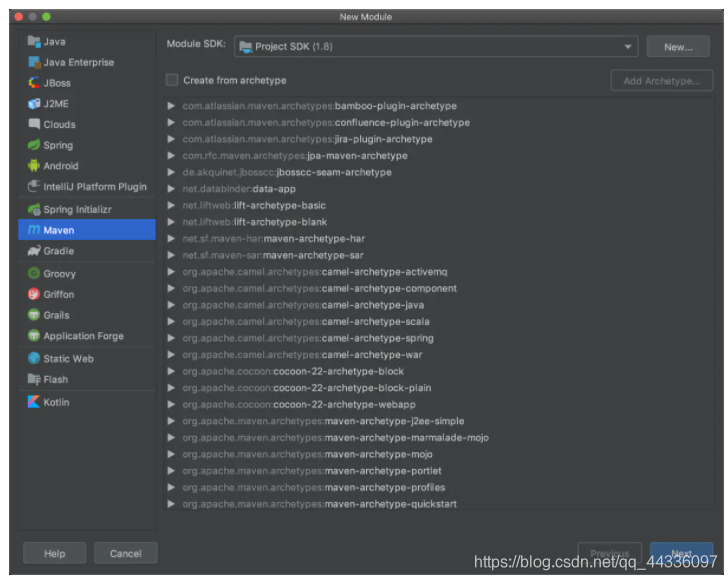
Task: Expand maven-archetype-har node
Action: click(x=171, y=239)
